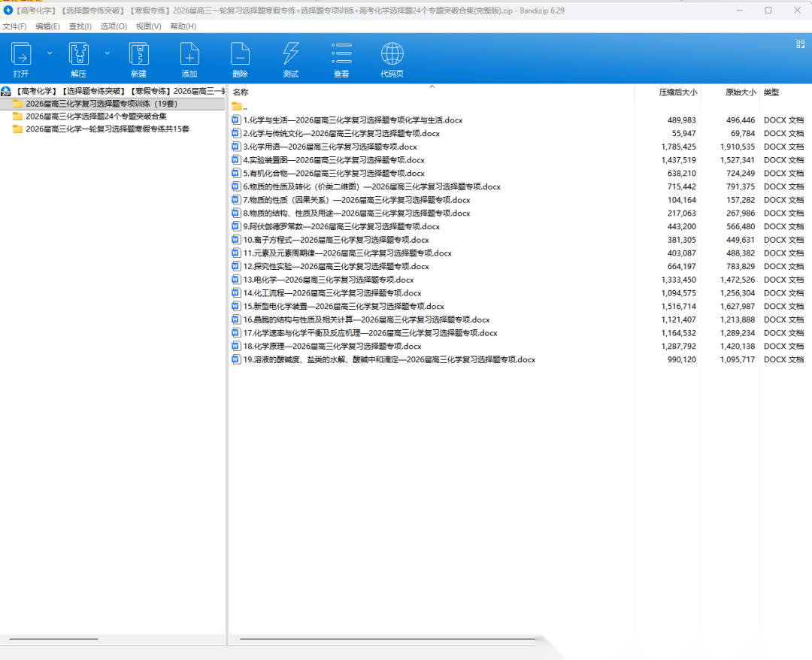Select folder 2026届高三化学选择题24个专题突破合集

pos(95,117)
